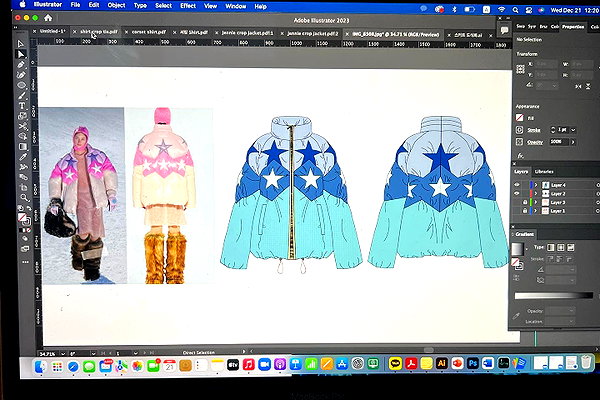Toggle visibility eye of Layer 4

click(517, 185)
